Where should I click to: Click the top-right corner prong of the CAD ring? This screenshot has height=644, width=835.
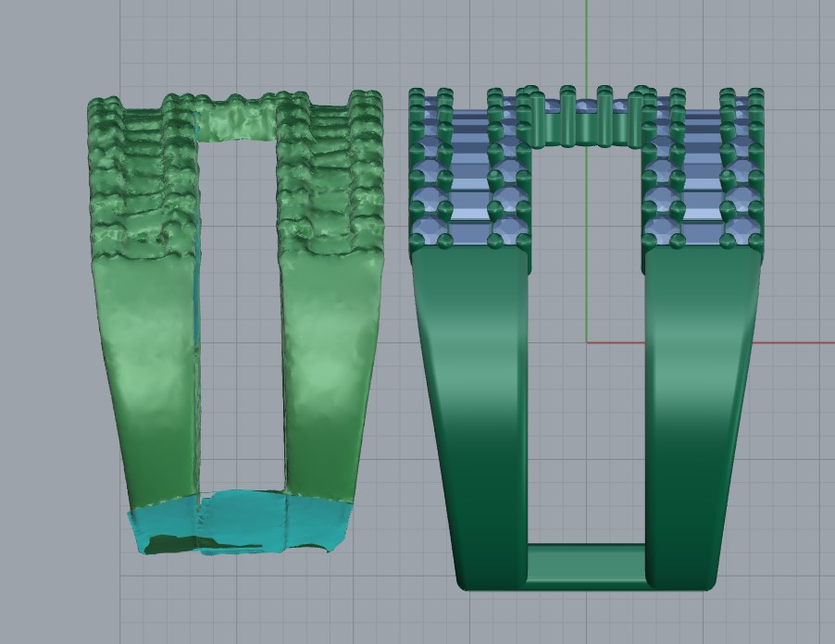[x=756, y=97]
